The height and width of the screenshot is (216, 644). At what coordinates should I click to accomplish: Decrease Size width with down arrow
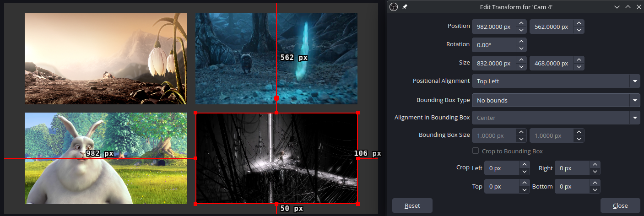[521, 67]
